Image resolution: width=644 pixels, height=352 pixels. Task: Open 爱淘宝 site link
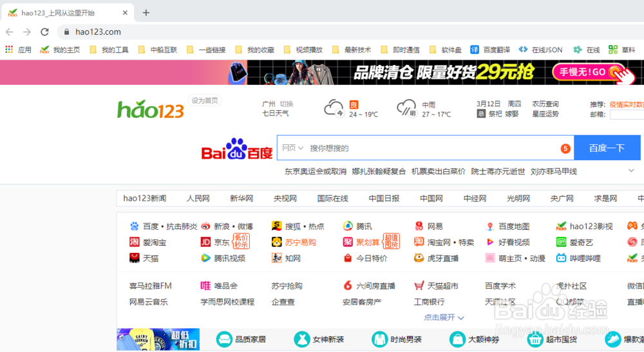tap(147, 242)
